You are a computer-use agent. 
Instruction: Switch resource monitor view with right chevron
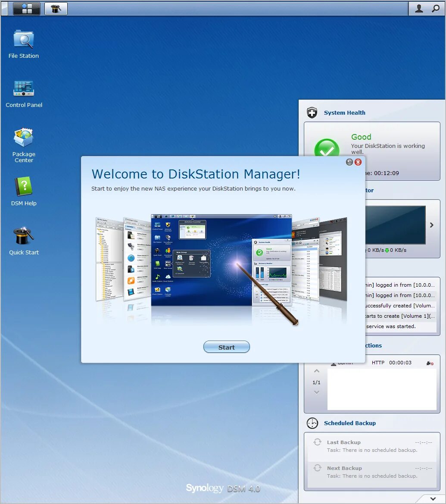pyautogui.click(x=431, y=225)
